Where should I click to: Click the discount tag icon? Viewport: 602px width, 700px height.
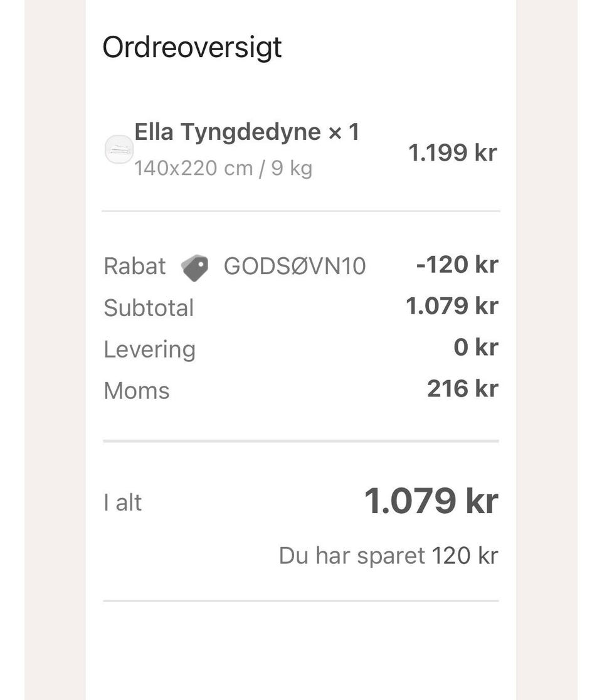(195, 268)
